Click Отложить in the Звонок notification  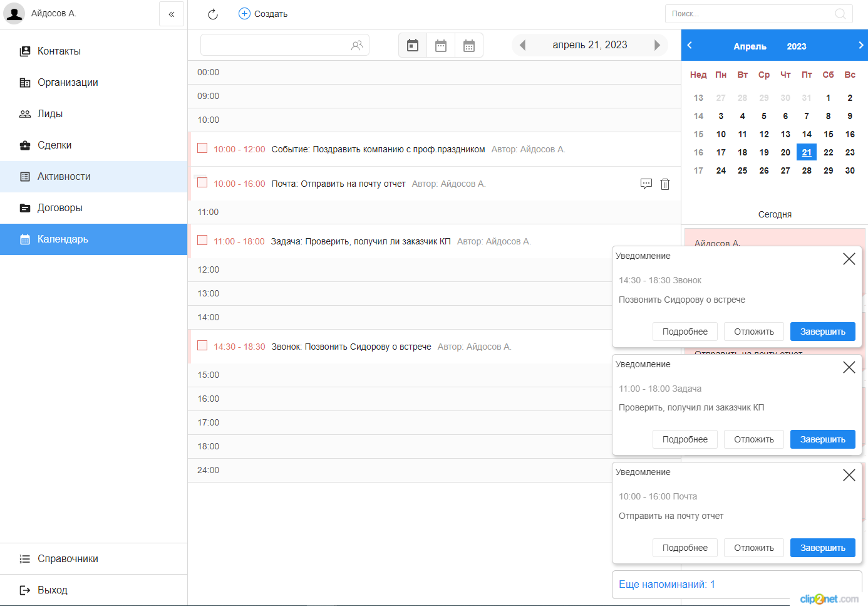tap(754, 332)
